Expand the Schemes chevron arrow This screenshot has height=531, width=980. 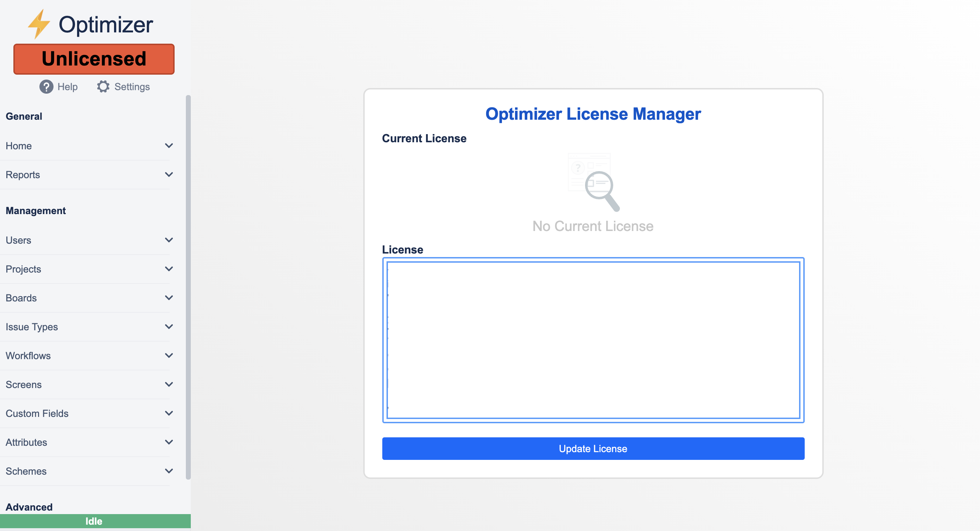click(x=169, y=471)
